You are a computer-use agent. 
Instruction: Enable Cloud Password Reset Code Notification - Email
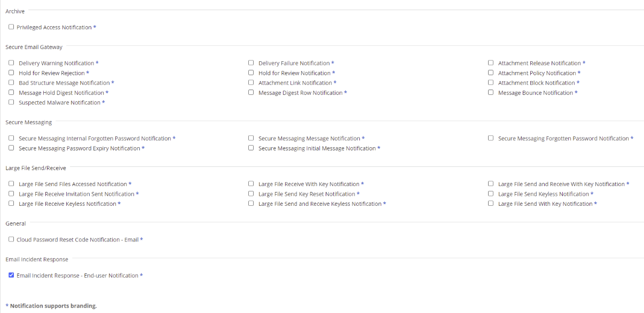pyautogui.click(x=11, y=239)
